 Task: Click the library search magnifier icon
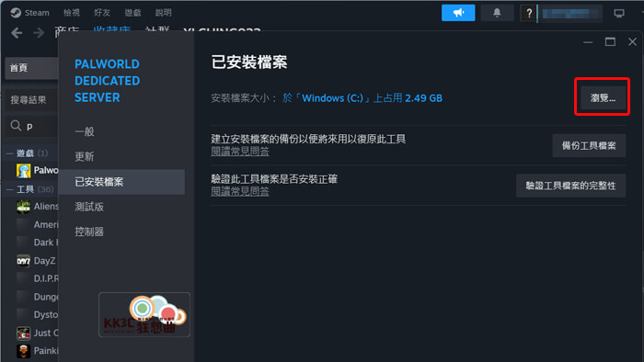[x=16, y=126]
